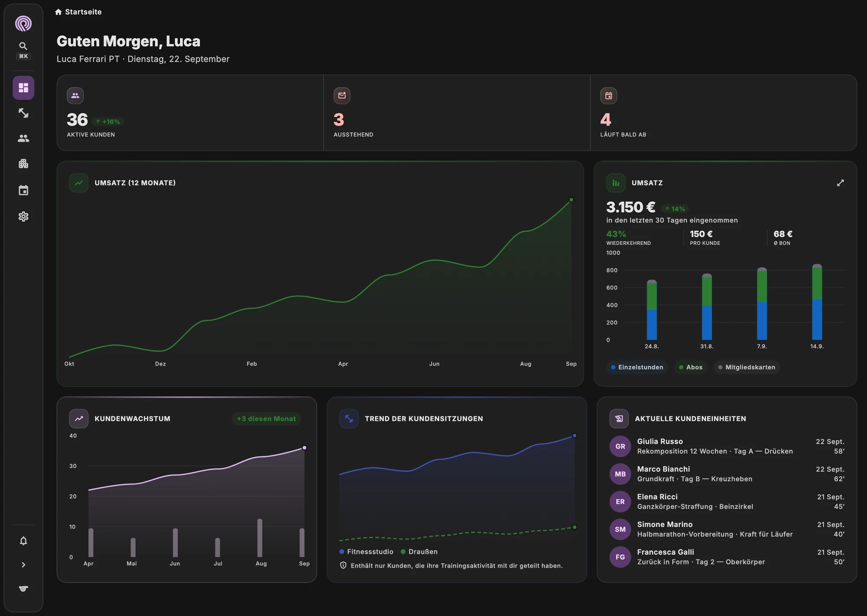Open the Aktive Kunden stat card

pos(190,113)
